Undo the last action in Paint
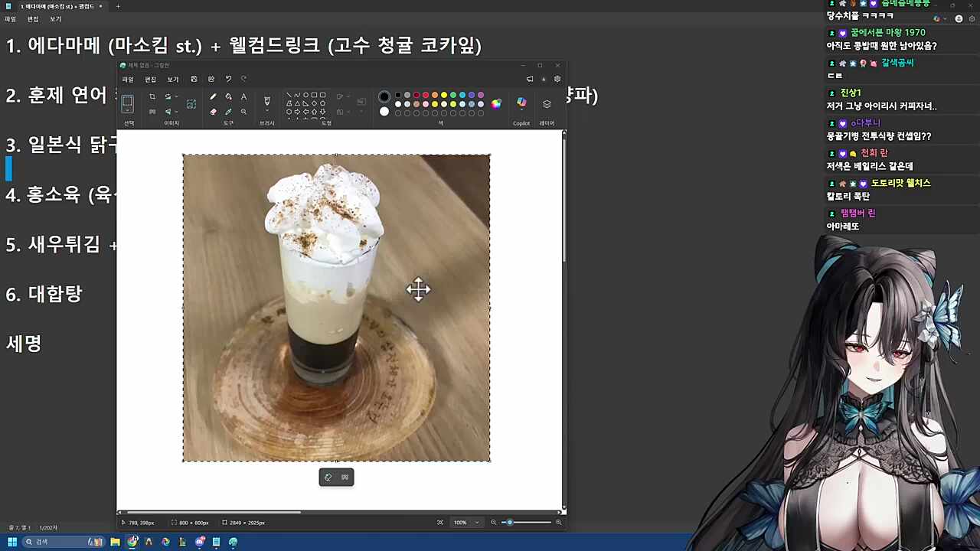 tap(228, 79)
